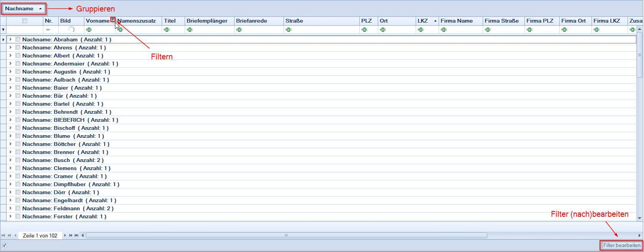
Task: Click the filter funnel icon on Vorname column
Action: pos(113,20)
